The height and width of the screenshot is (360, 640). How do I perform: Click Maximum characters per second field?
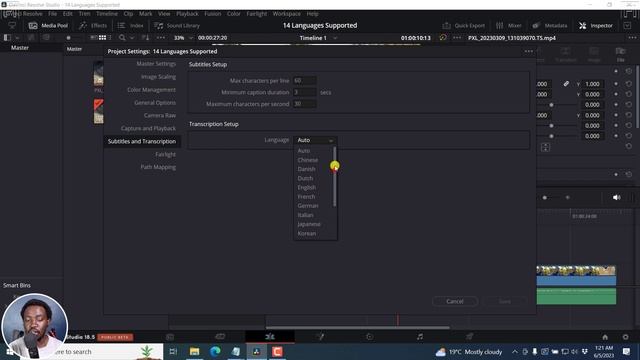point(304,104)
